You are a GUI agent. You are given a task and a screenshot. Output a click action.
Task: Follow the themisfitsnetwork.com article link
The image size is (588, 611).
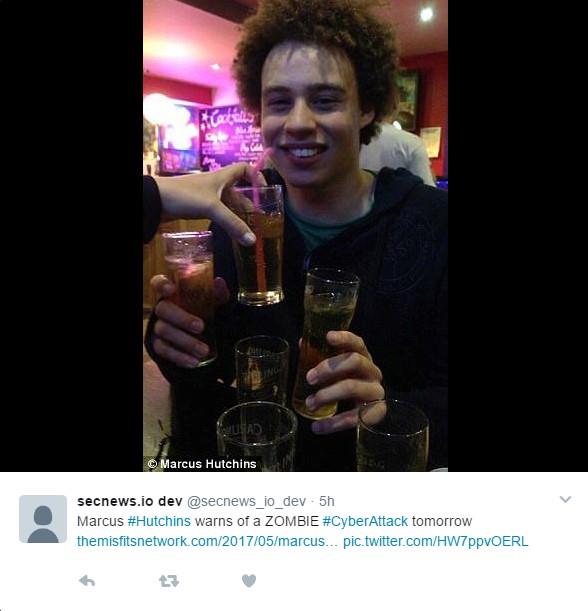click(x=208, y=541)
